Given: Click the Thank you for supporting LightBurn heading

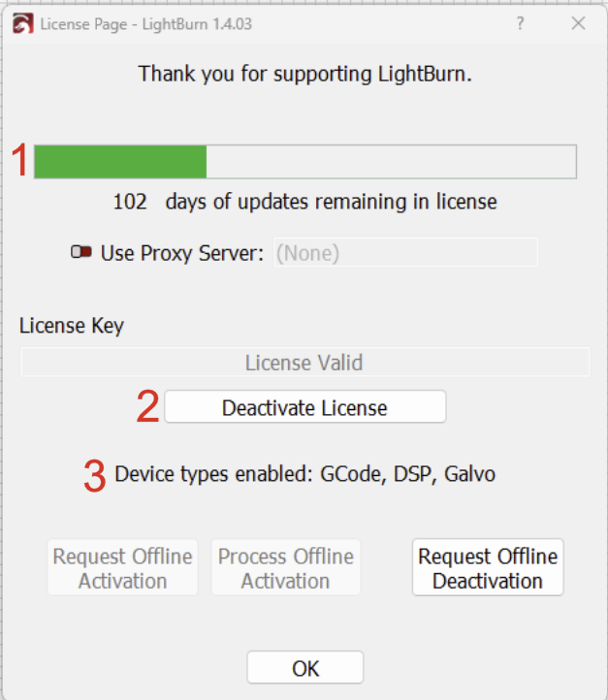Looking at the screenshot, I should [x=304, y=74].
